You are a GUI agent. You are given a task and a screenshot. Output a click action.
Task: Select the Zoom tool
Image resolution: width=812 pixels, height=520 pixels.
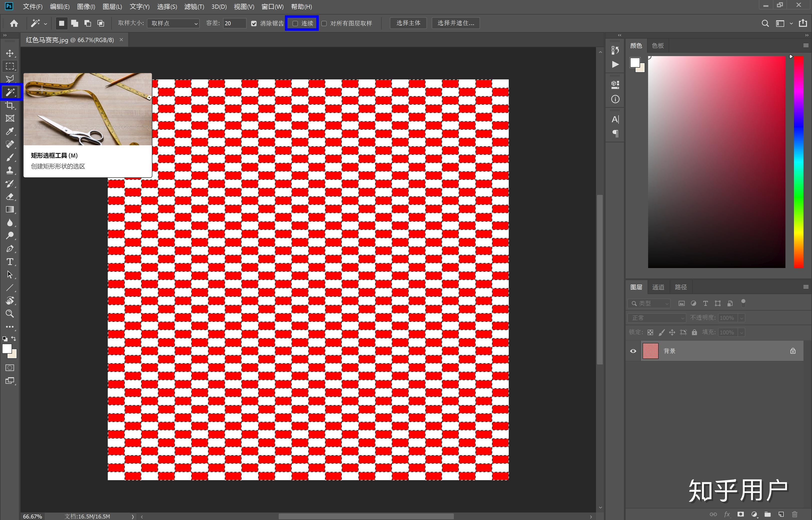coord(10,314)
